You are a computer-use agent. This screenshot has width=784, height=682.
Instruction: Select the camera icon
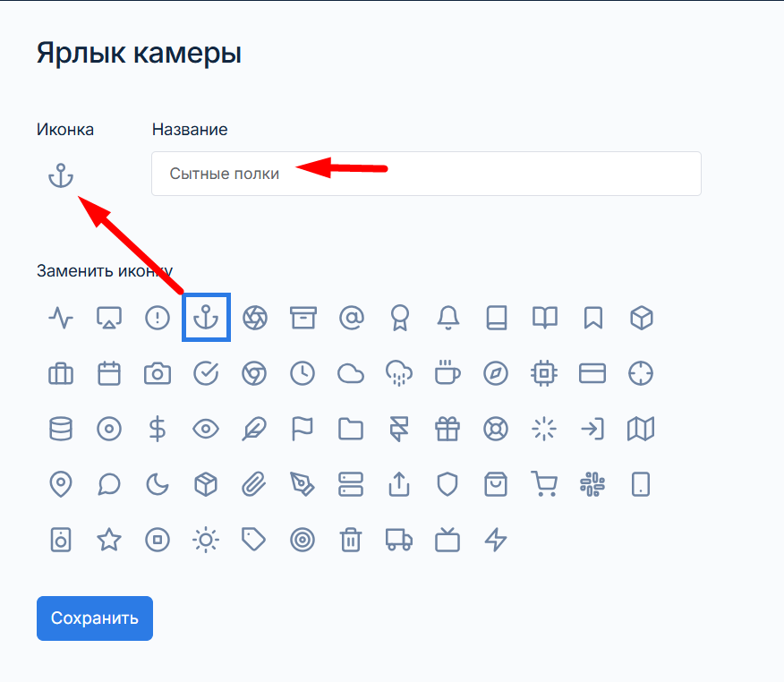[158, 373]
